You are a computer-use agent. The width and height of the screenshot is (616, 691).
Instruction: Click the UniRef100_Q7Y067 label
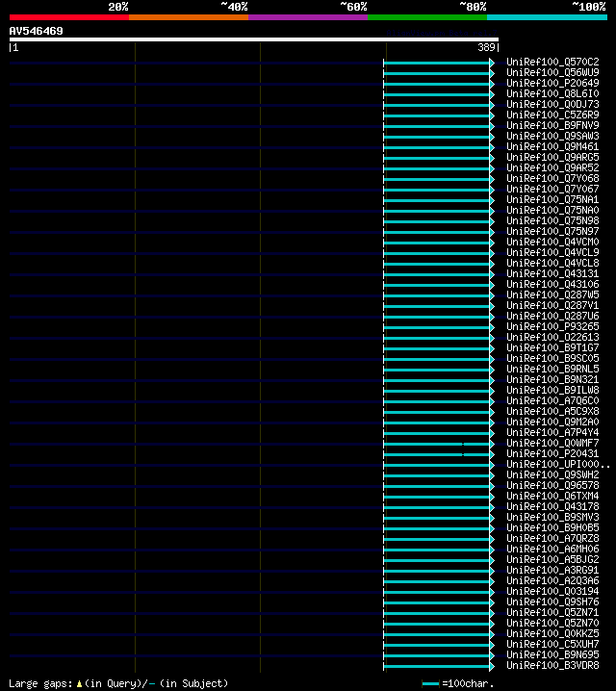[x=552, y=189]
